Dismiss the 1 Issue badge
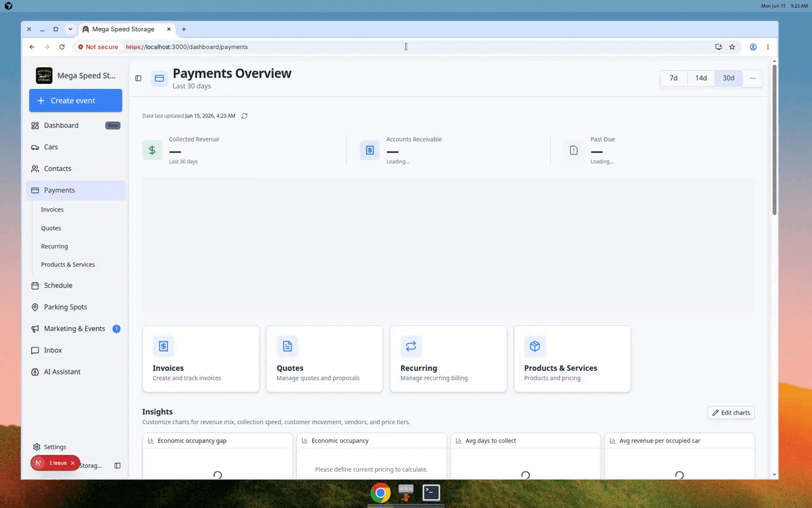812x508 pixels. 73,463
